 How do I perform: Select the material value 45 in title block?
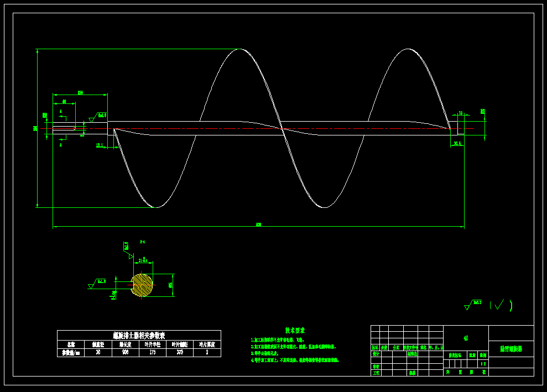pyautogui.click(x=466, y=338)
